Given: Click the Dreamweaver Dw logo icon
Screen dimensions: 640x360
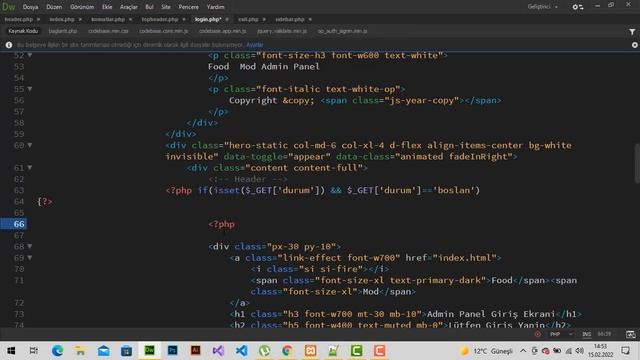Looking at the screenshot, I should coord(9,7).
